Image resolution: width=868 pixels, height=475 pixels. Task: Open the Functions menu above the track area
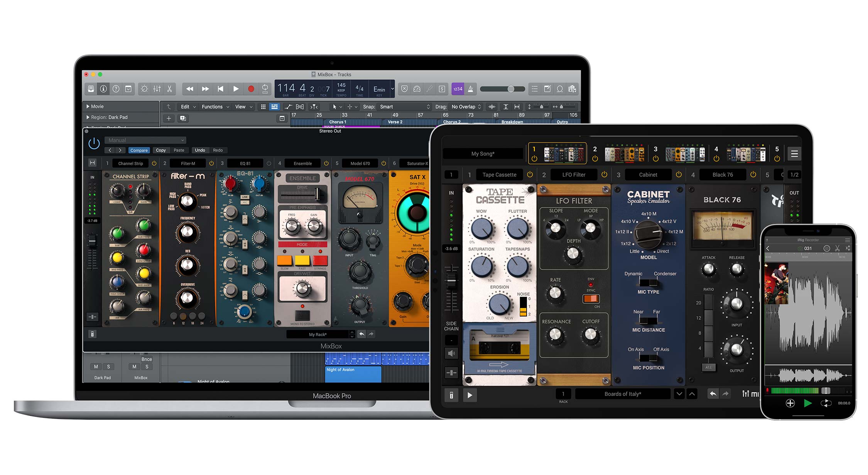click(x=213, y=107)
